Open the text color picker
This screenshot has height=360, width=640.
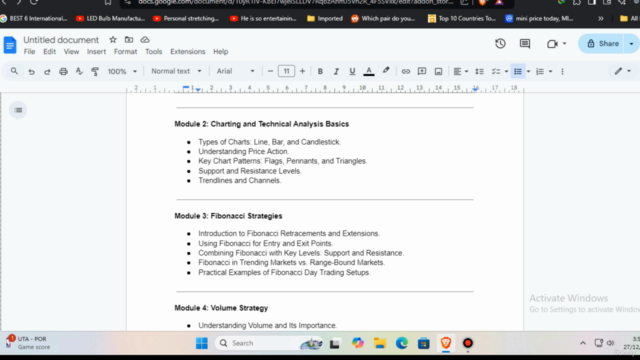coord(369,71)
